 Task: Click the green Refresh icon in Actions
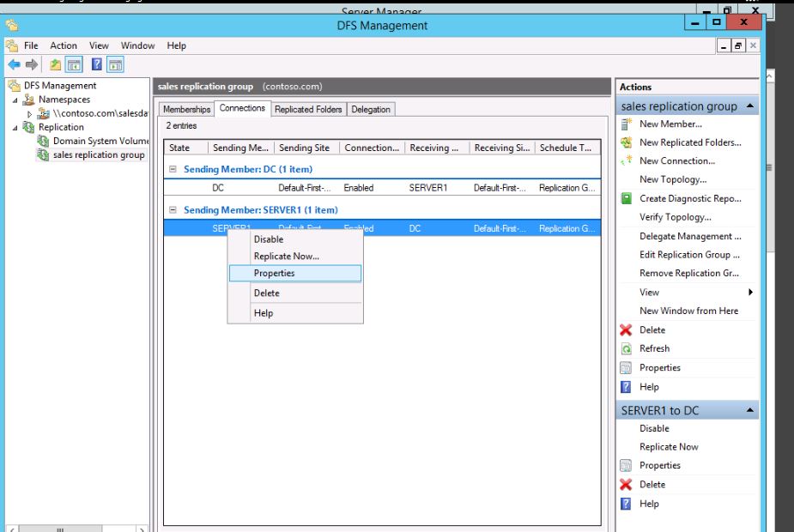click(x=627, y=349)
